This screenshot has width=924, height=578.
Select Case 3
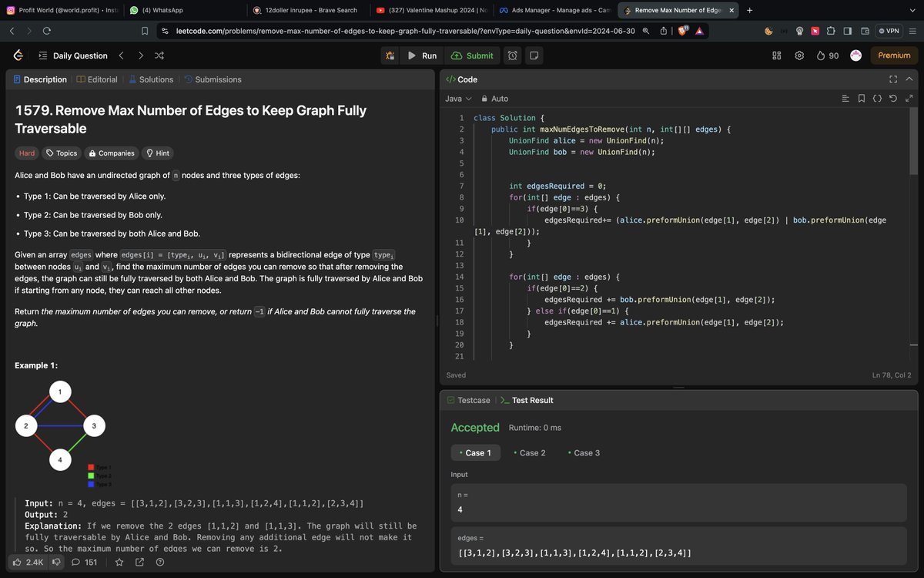pos(584,453)
